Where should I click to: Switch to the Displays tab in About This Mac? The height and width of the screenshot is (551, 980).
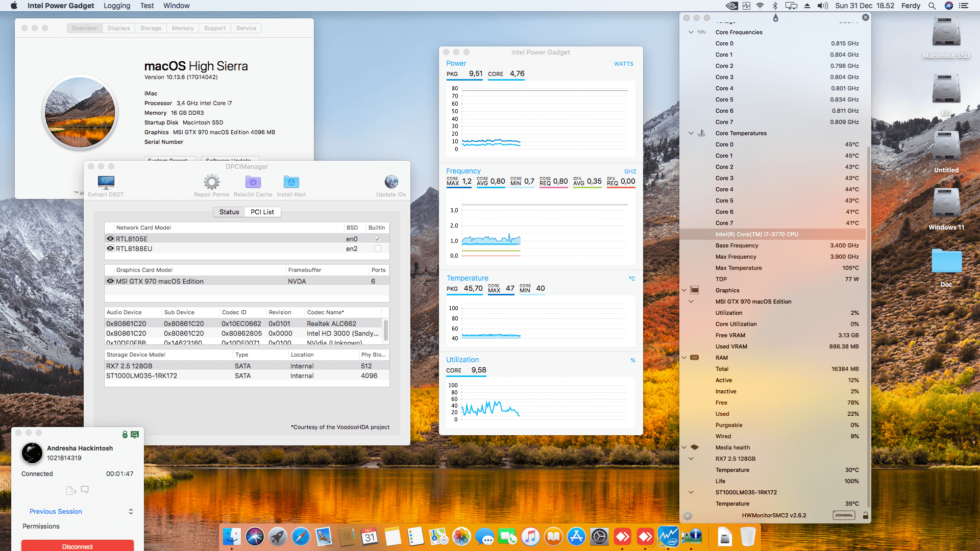click(119, 28)
